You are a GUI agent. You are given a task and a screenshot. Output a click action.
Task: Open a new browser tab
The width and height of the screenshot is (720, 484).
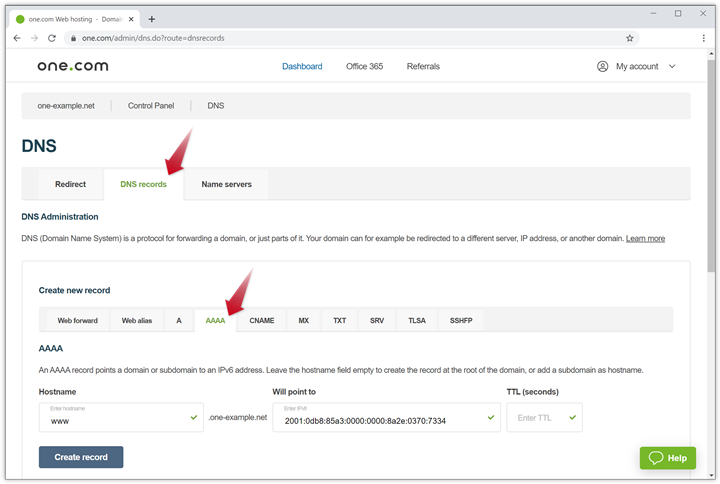[152, 19]
